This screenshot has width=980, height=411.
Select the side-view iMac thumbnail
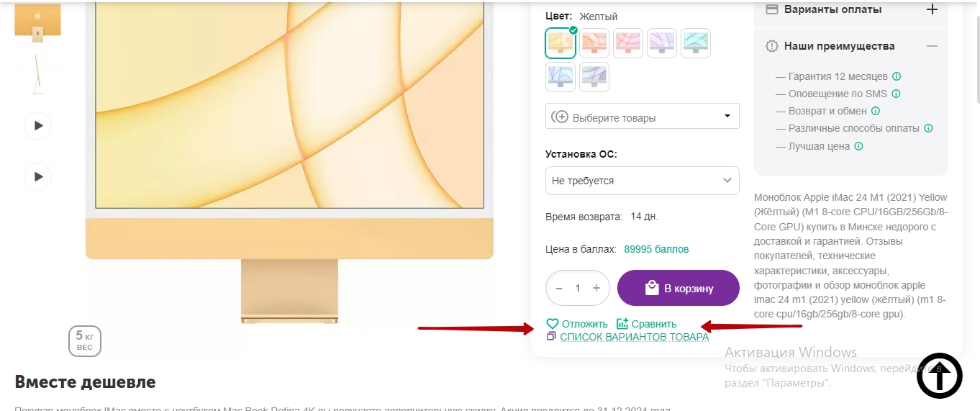[x=37, y=75]
